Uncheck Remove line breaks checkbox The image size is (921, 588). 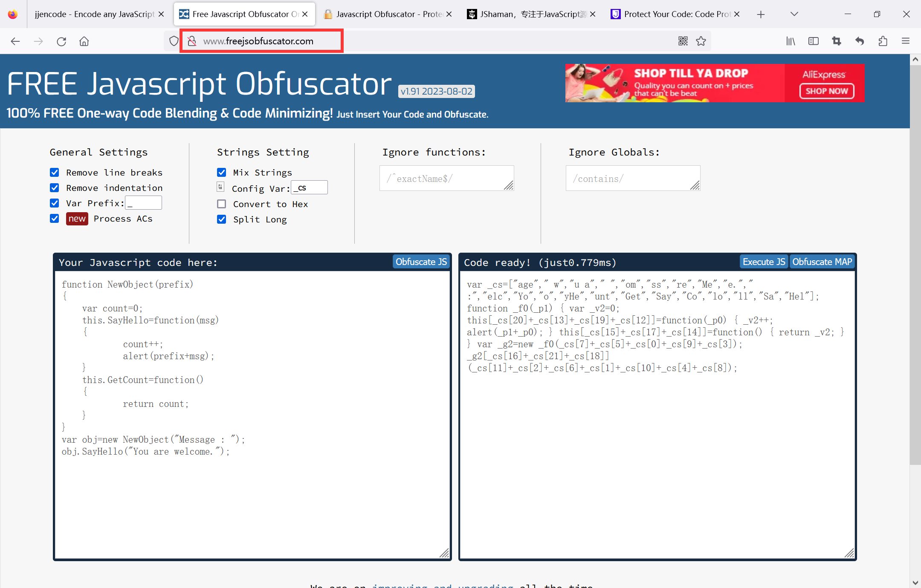coord(55,173)
